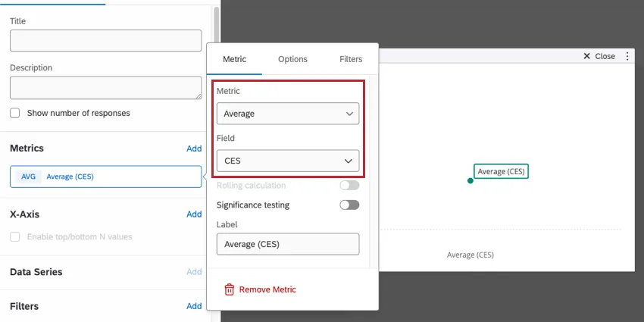Screen dimensions: 644x322
Task: Click the red trash Remove Metric icon
Action: [229, 289]
